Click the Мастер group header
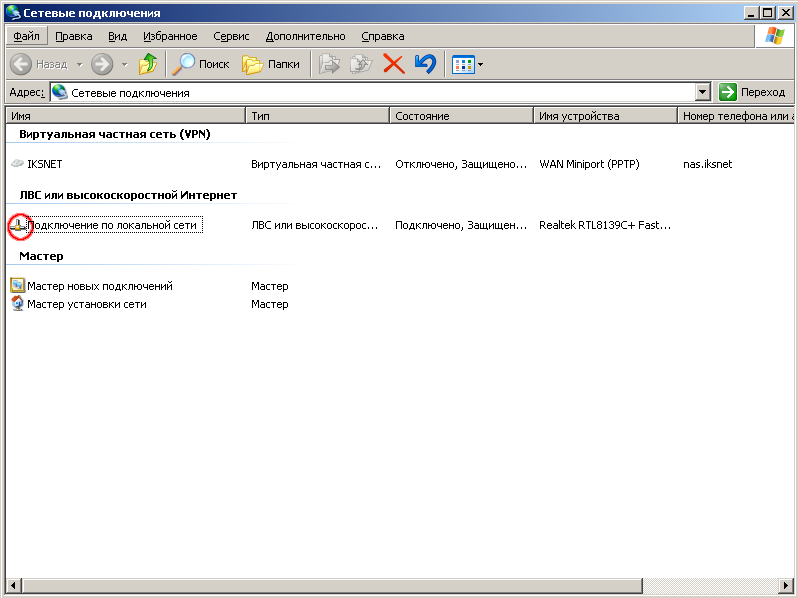Image resolution: width=798 pixels, height=598 pixels. tap(41, 256)
